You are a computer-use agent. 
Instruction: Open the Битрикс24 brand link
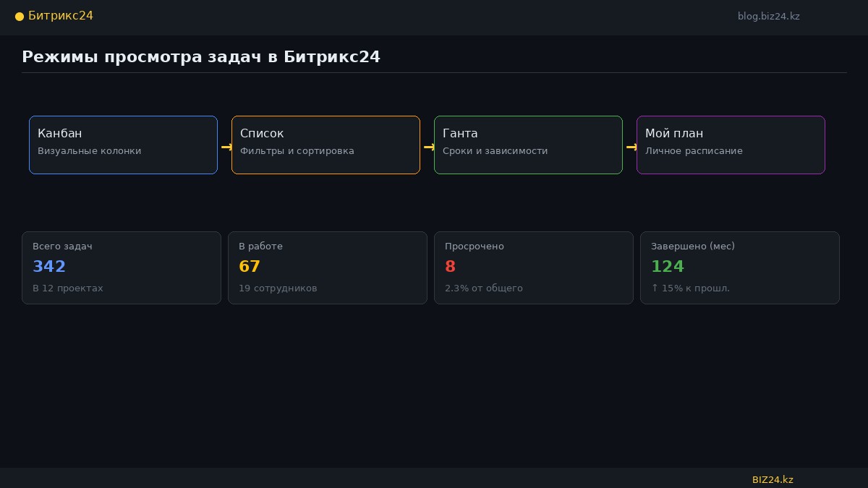61,16
